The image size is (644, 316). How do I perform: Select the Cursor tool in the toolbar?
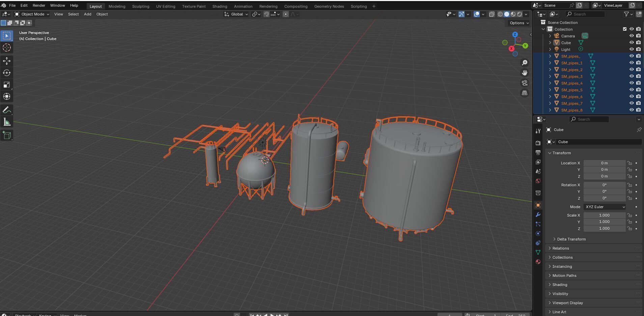coord(7,48)
